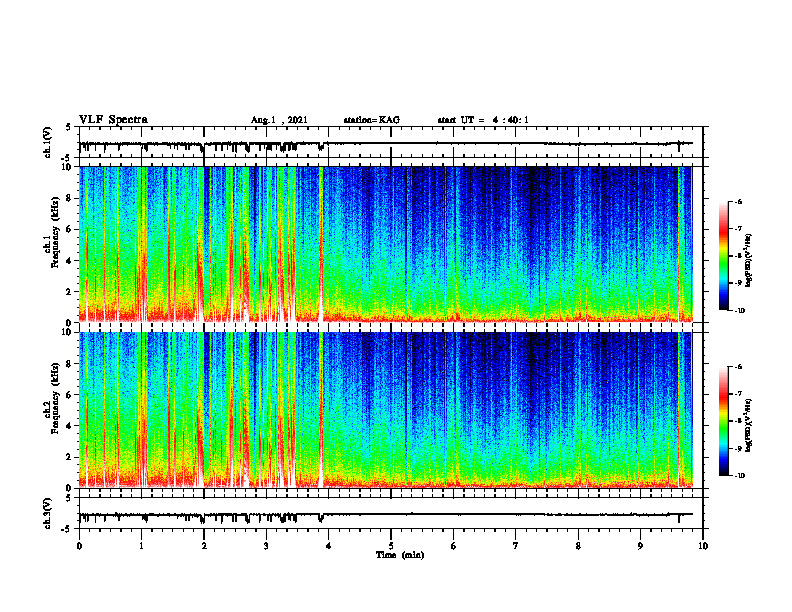Click time axis tick label '2'
Image resolution: width=792 pixels, height=612 pixels.
204,546
